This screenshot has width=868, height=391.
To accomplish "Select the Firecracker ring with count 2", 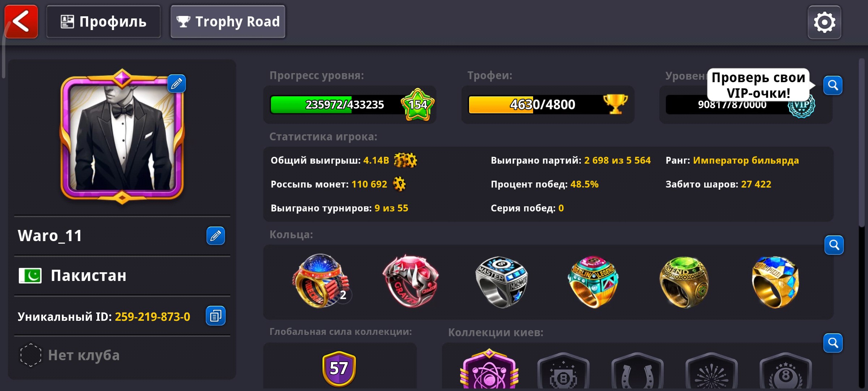I will pyautogui.click(x=320, y=281).
